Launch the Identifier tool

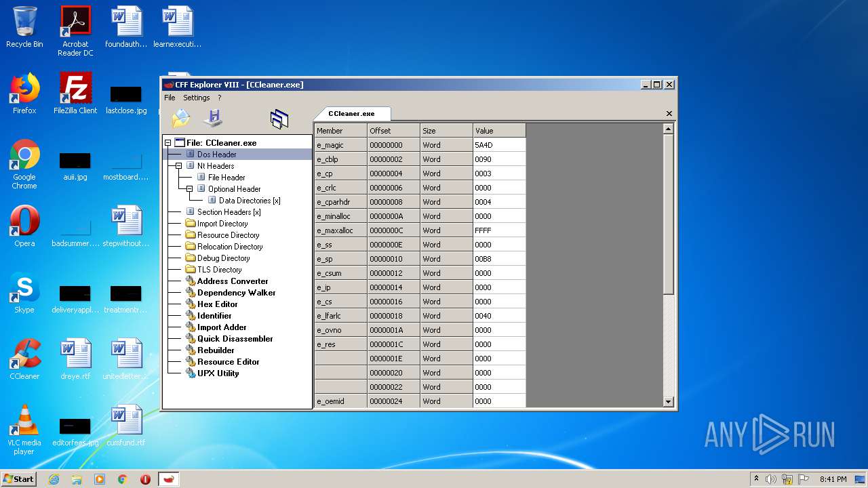pos(214,316)
